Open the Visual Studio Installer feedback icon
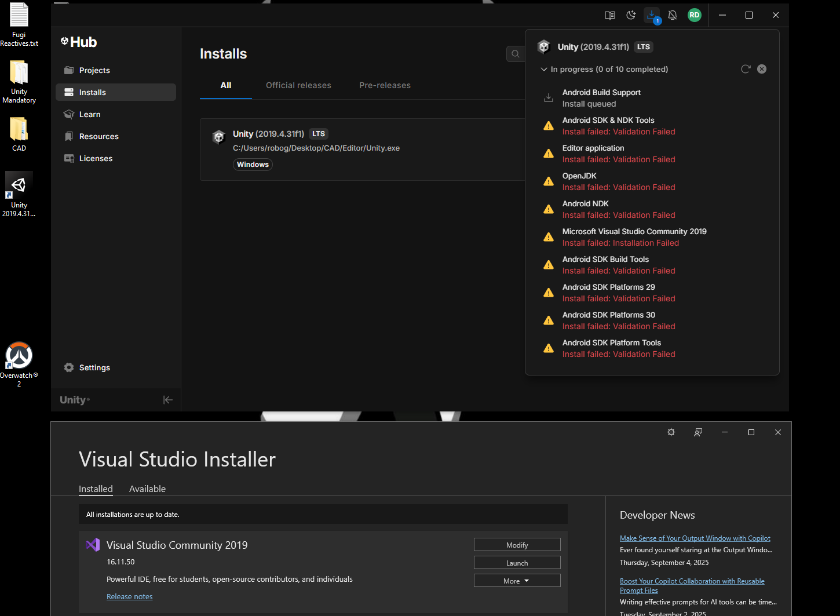This screenshot has width=840, height=616. 697,432
